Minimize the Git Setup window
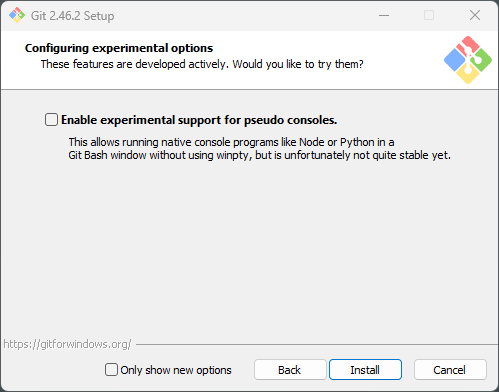 coord(384,15)
